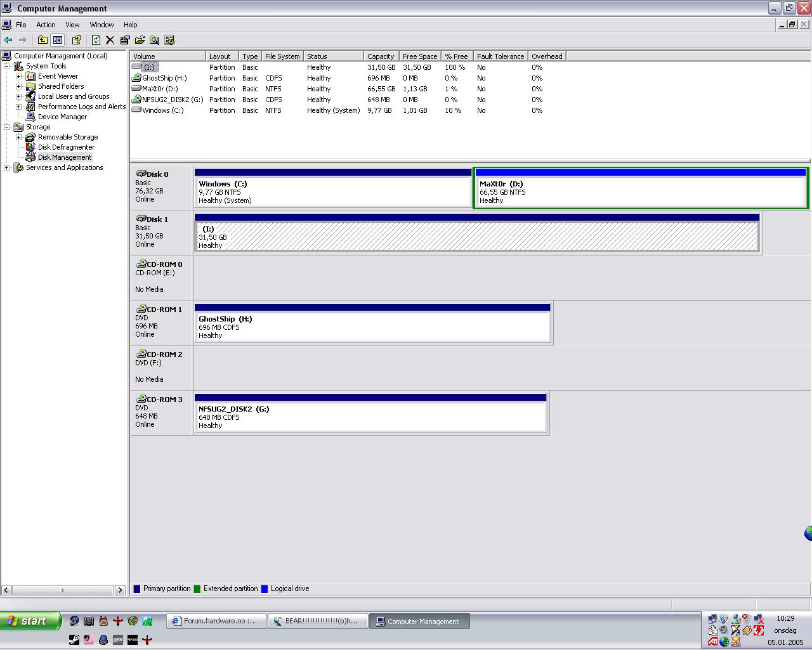Click the Extended partition legend color swatch

tap(197, 589)
